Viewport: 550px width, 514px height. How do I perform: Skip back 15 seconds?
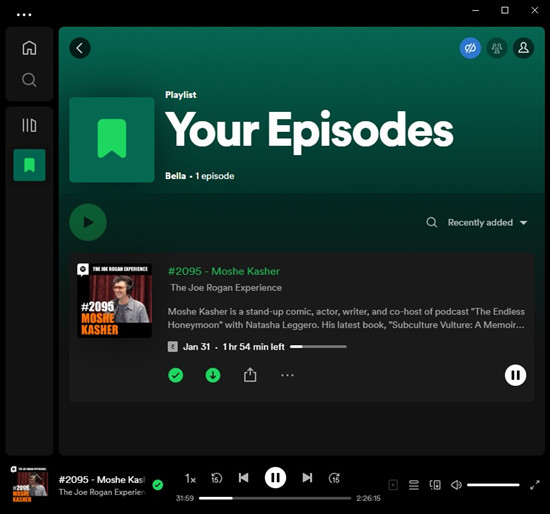tap(216, 478)
